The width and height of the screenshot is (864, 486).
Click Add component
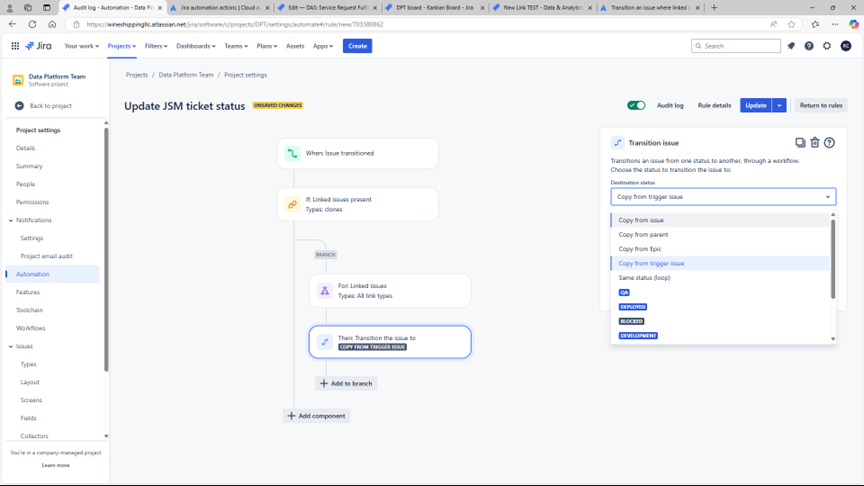317,416
